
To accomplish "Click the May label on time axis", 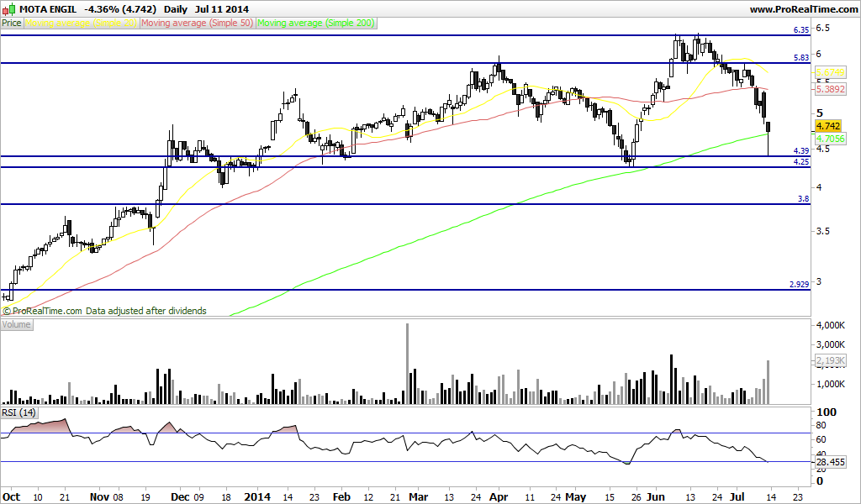I will point(575,497).
